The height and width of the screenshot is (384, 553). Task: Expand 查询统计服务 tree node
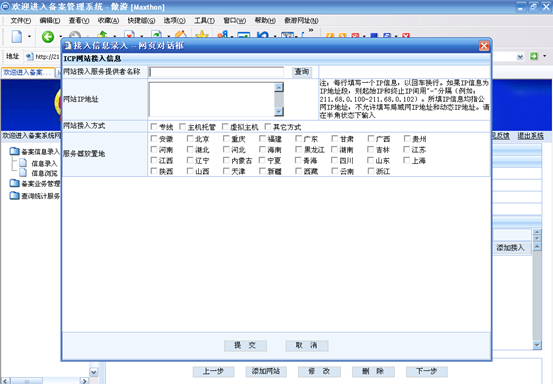(40, 196)
